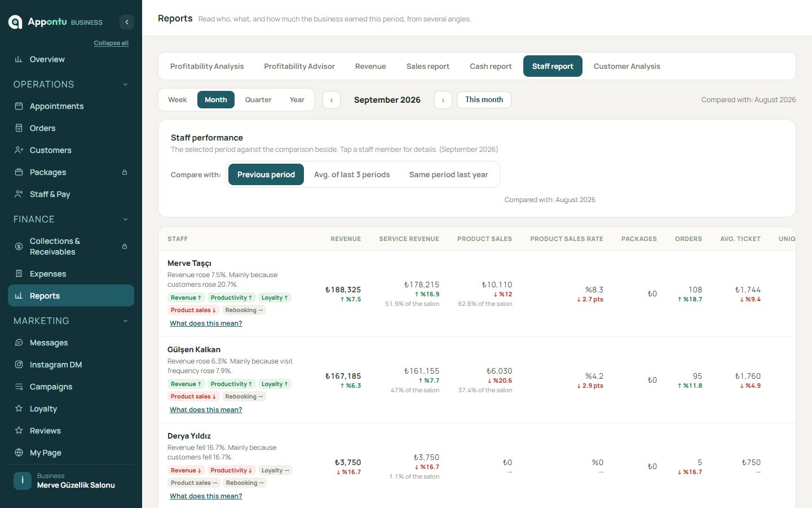Select the Month period option
The width and height of the screenshot is (812, 508).
(x=216, y=100)
